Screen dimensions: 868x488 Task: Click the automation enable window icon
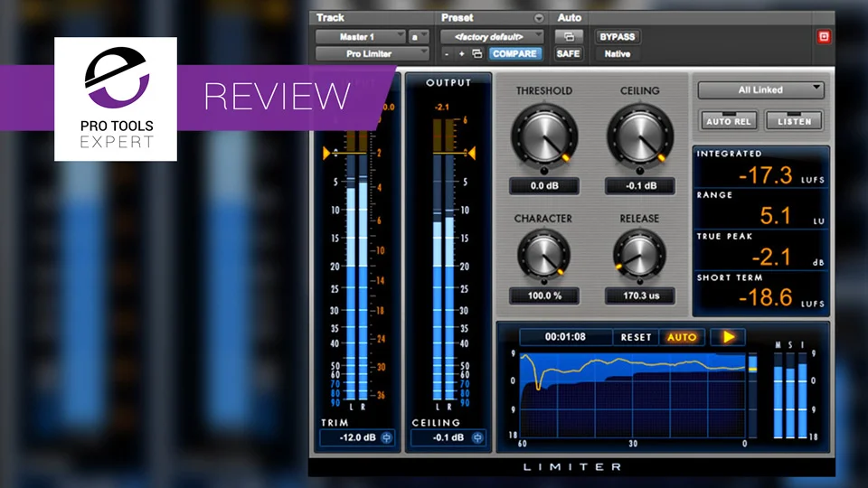[569, 36]
